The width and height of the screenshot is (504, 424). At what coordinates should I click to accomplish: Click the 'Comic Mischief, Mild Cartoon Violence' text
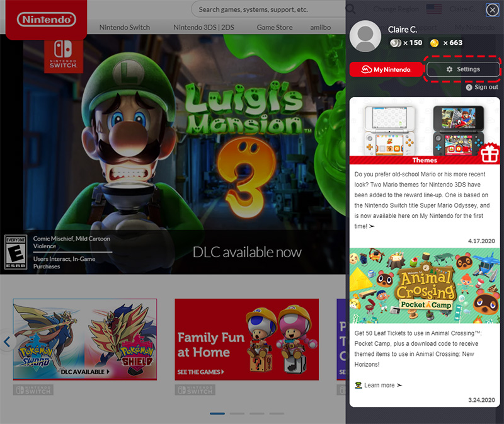tap(72, 243)
